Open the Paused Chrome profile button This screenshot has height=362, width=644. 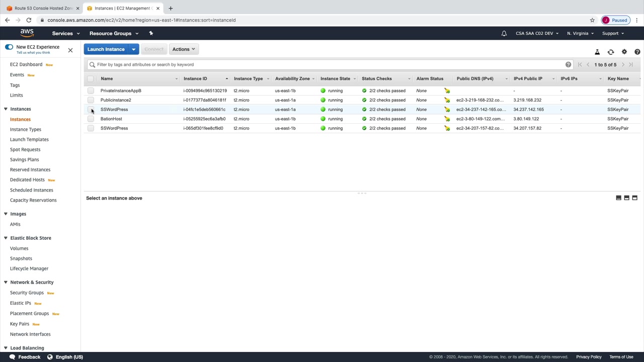click(x=615, y=20)
